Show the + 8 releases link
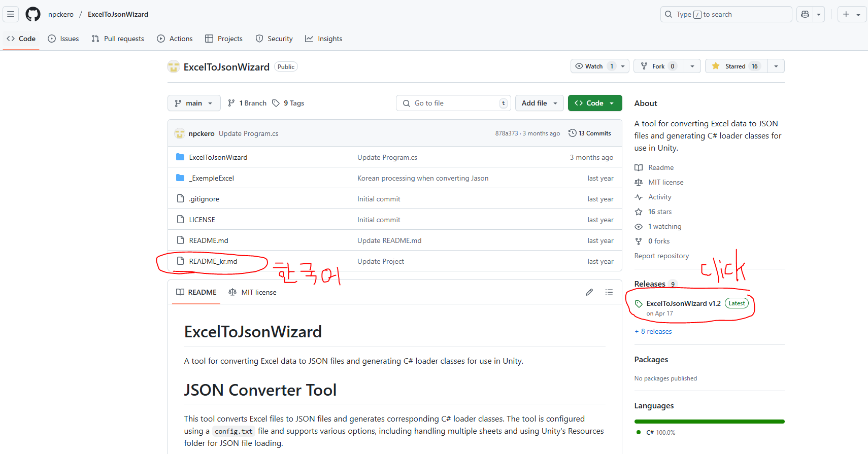This screenshot has width=868, height=454. pyautogui.click(x=653, y=331)
